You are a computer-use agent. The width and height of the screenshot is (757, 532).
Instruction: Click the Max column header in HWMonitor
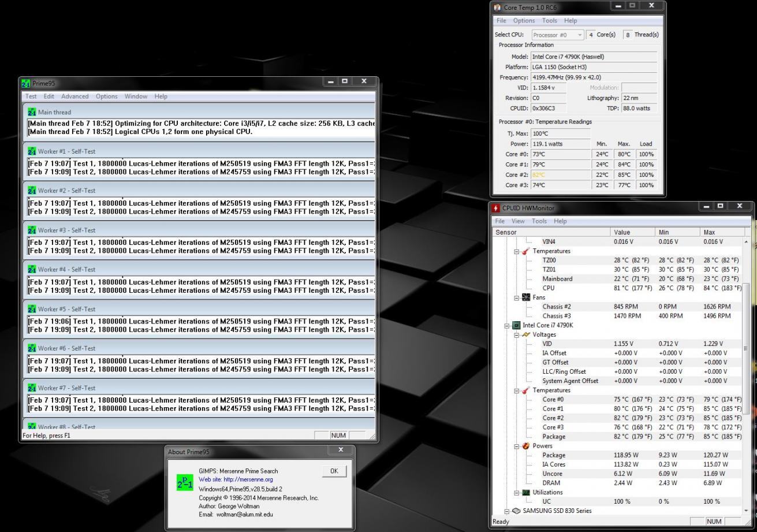[722, 232]
